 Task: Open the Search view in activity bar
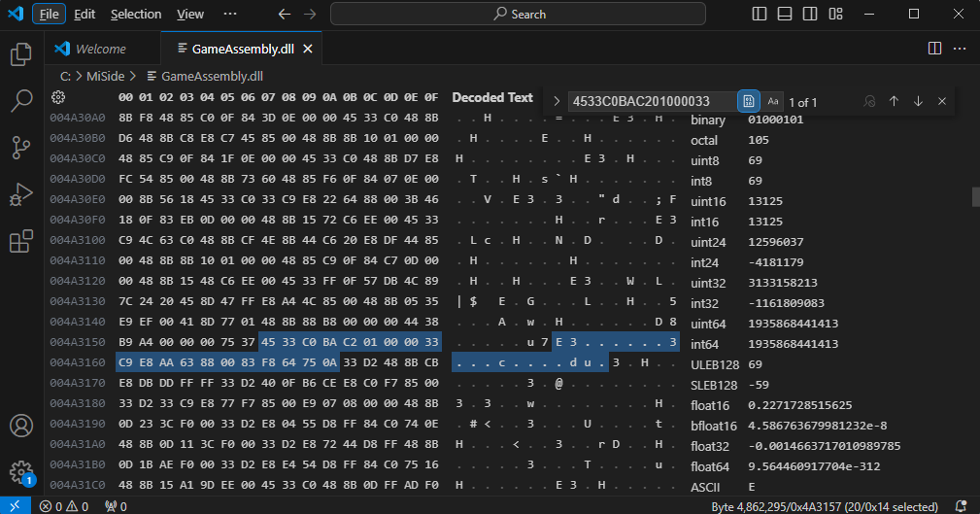coord(21,101)
